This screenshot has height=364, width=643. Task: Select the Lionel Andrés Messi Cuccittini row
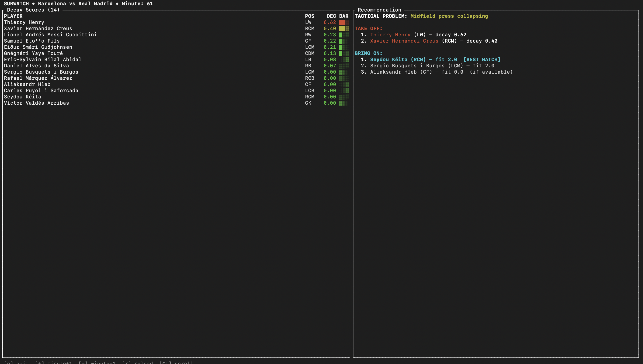176,35
